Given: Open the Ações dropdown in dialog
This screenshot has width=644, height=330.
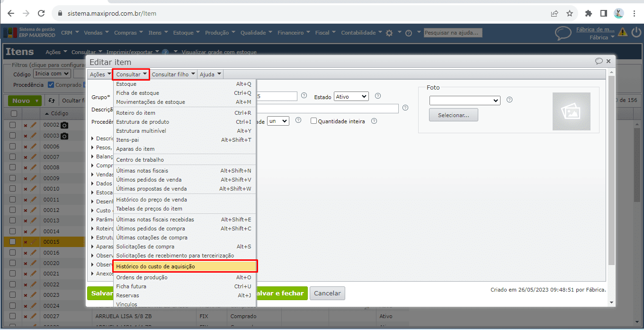Looking at the screenshot, I should (100, 74).
